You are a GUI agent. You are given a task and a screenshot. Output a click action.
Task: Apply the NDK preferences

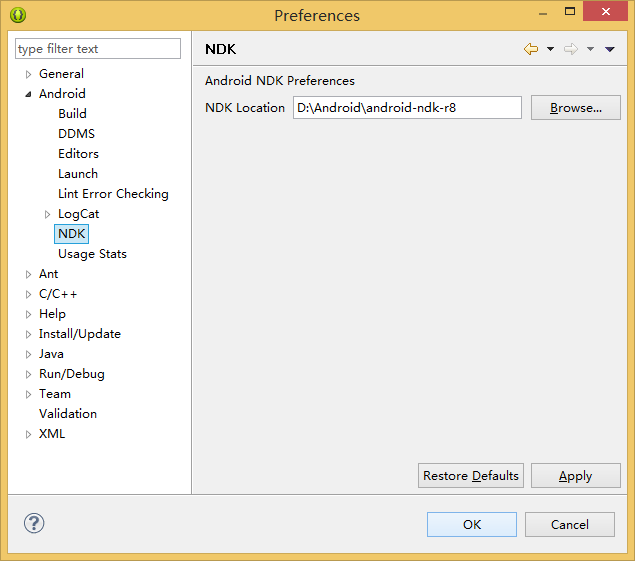pos(575,476)
